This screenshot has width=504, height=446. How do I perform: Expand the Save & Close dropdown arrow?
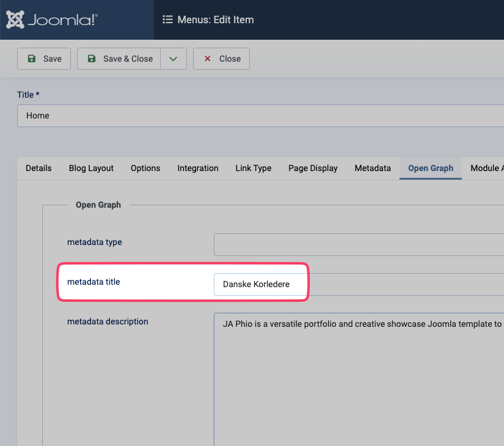[173, 59]
